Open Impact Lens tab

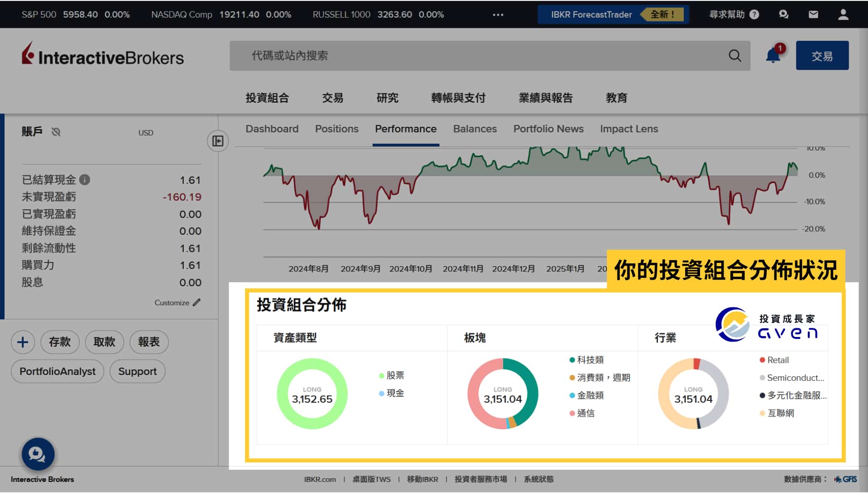pos(629,129)
